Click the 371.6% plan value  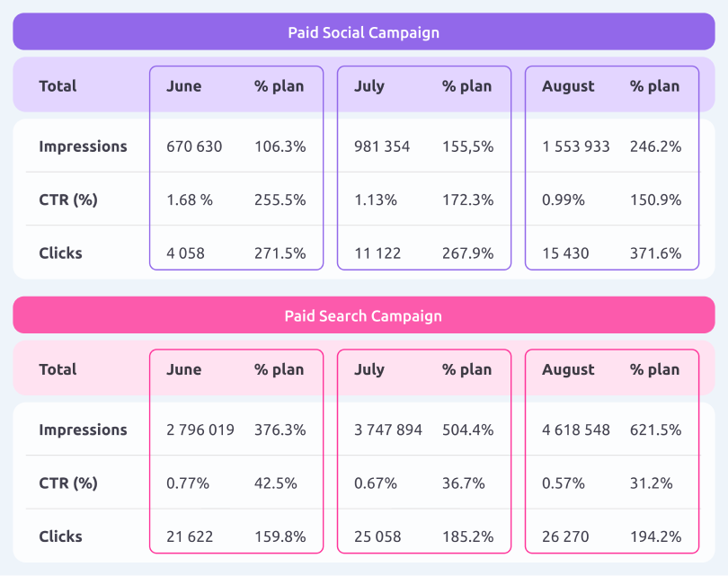click(x=655, y=253)
